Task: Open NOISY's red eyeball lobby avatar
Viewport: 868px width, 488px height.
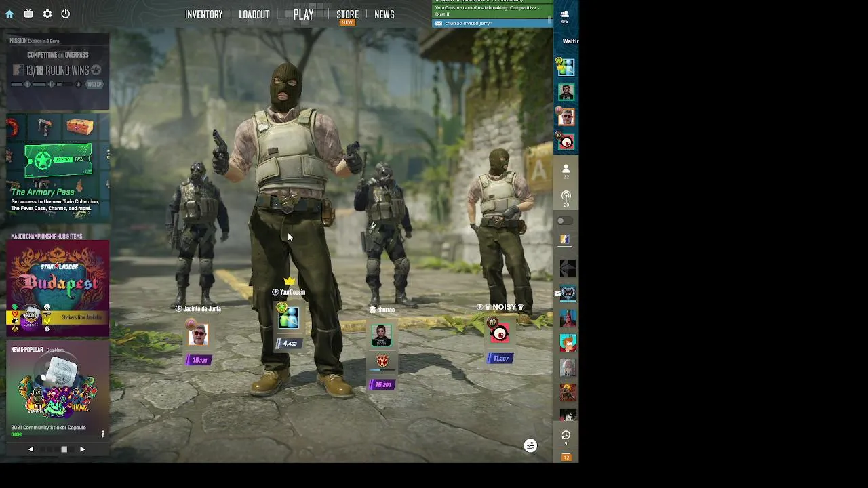Action: pyautogui.click(x=500, y=332)
